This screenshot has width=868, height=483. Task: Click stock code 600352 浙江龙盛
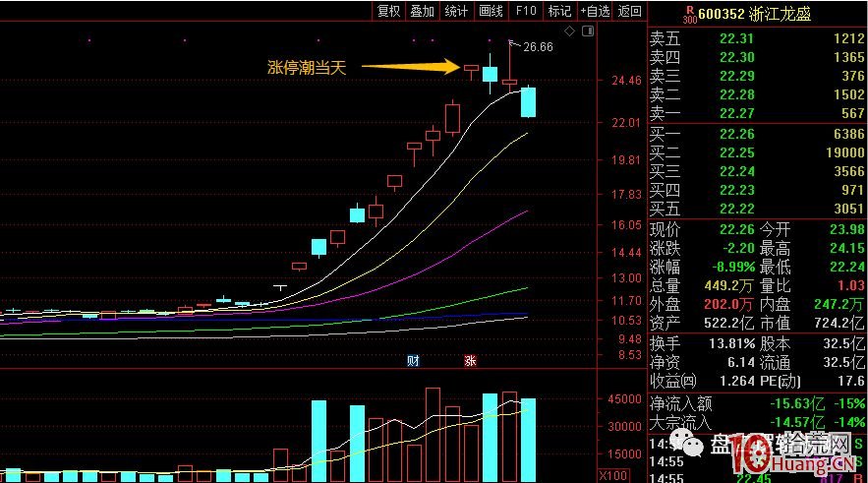[x=755, y=14]
